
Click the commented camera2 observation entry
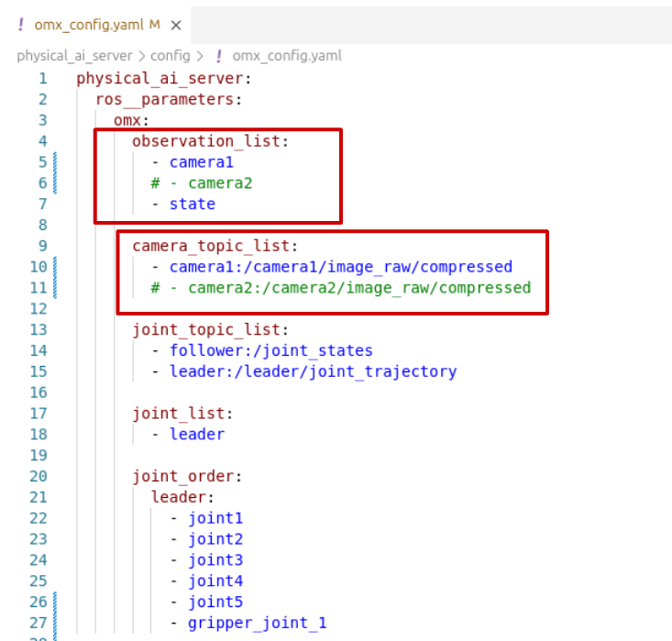point(202,183)
